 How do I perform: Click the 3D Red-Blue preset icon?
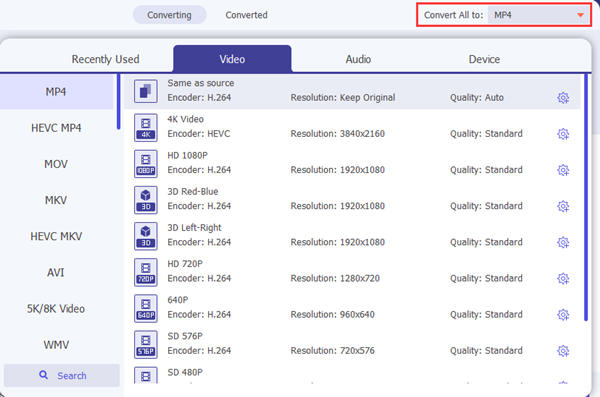click(x=145, y=200)
